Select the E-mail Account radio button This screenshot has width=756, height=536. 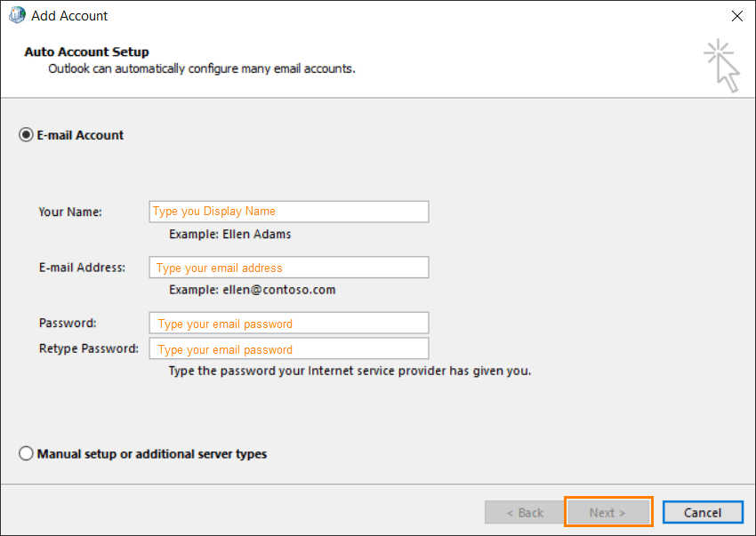tap(26, 135)
